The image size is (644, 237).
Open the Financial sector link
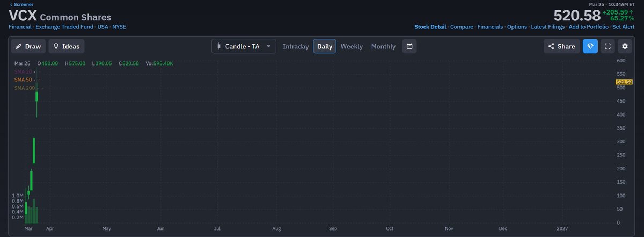point(20,27)
